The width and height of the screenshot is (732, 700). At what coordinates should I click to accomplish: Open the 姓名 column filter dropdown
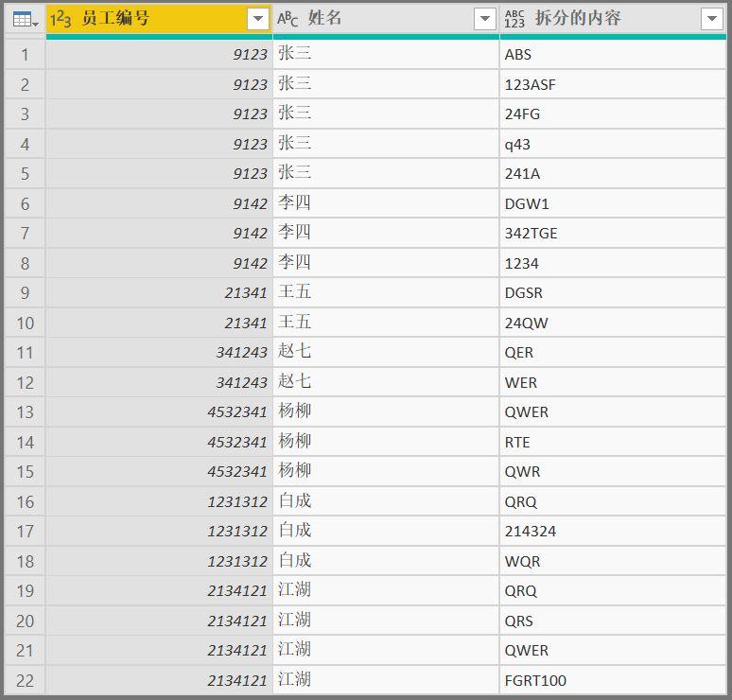[485, 19]
